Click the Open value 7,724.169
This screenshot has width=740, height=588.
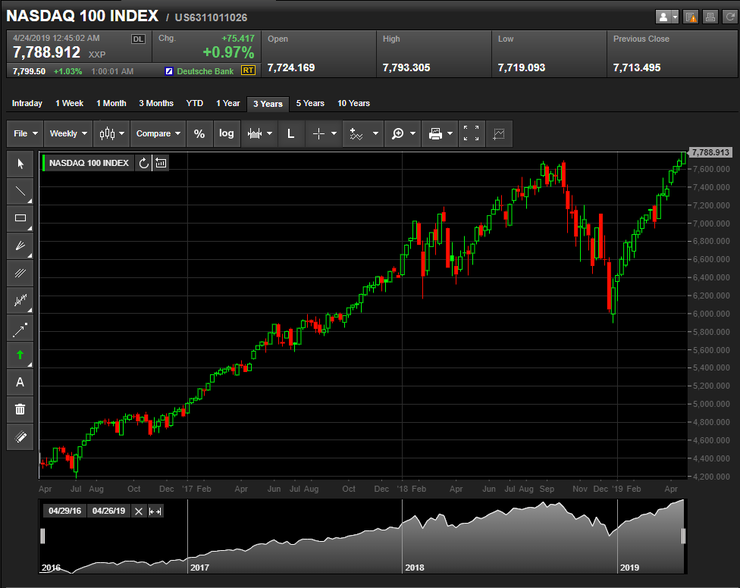[291, 67]
